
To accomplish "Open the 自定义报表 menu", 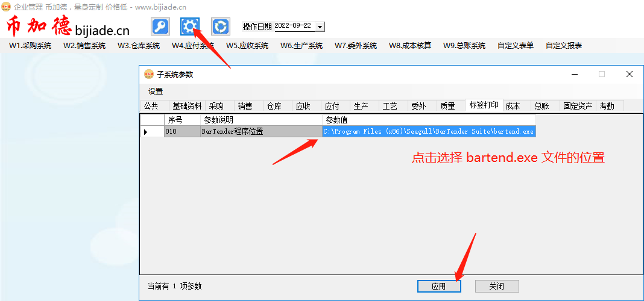I will (563, 46).
